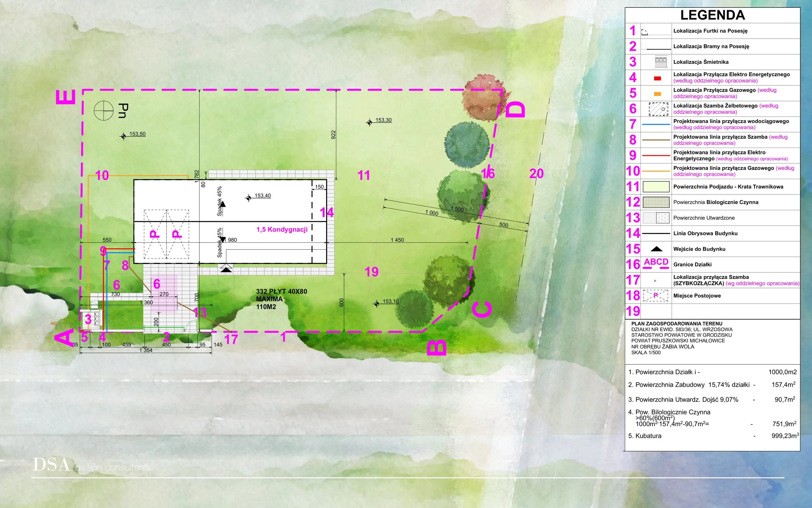Click the black building entrance triangle in legend
The image size is (812, 508).
(656, 249)
